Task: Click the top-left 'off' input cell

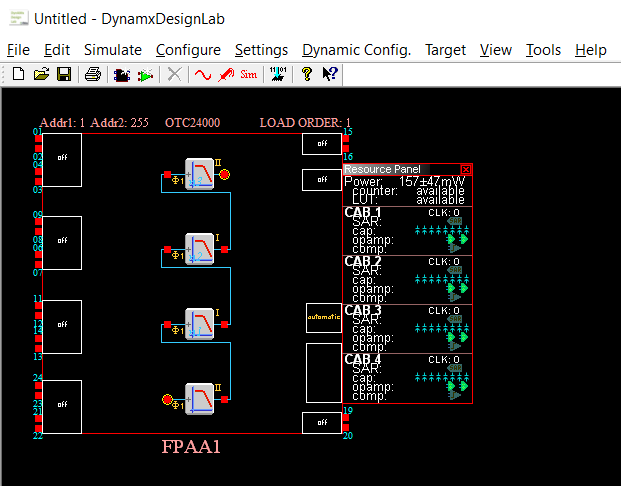Action: coord(62,159)
